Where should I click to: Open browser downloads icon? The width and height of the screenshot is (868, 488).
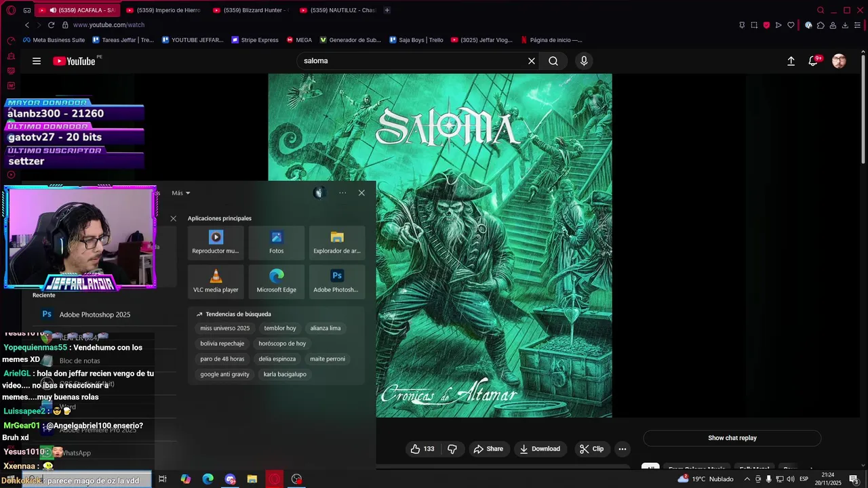pyautogui.click(x=845, y=25)
